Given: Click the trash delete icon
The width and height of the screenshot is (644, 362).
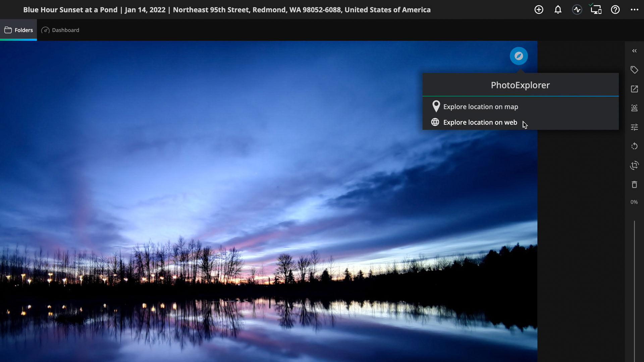Looking at the screenshot, I should click(634, 184).
